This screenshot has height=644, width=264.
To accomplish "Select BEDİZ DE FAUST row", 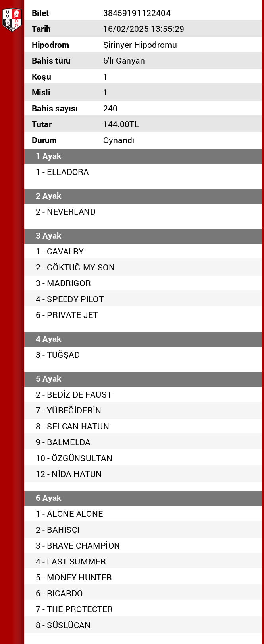I will [x=74, y=395].
